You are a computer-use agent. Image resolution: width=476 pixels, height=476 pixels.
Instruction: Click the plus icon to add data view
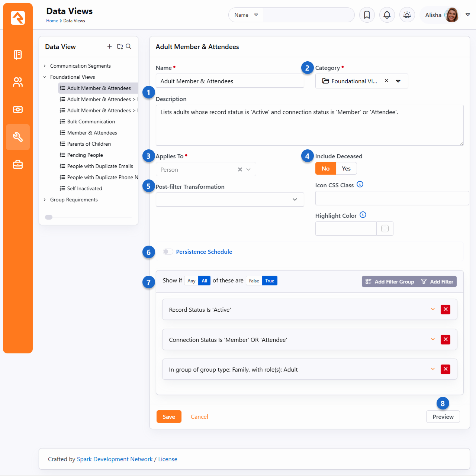(x=109, y=46)
